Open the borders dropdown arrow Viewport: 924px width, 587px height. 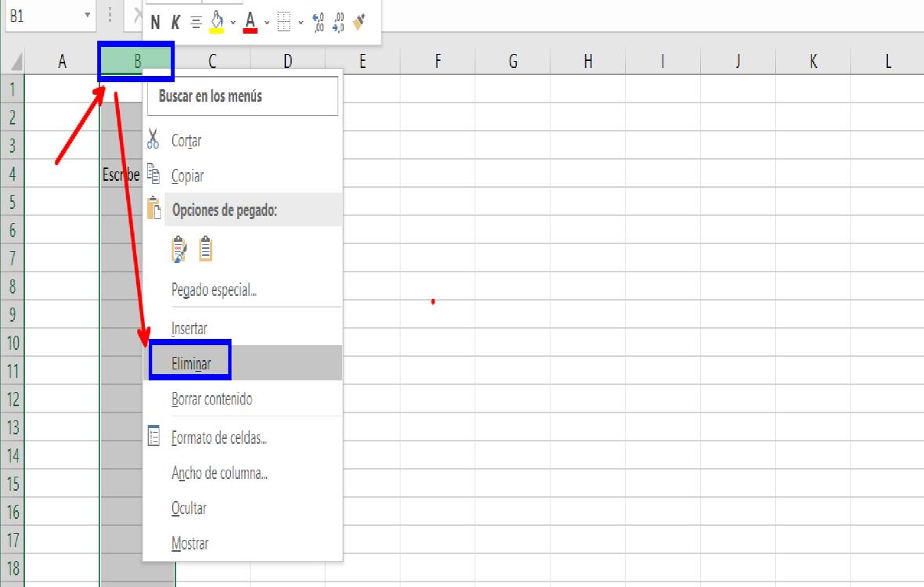300,21
